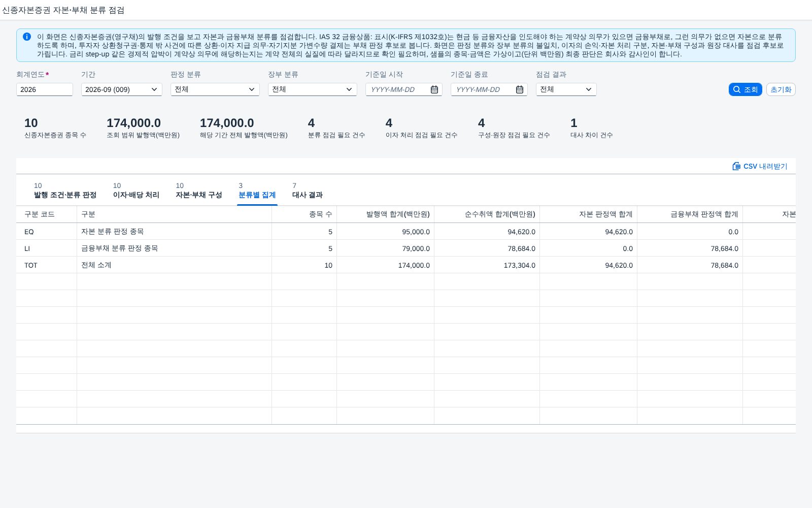Click the 이자 처리 점검 필요 건수 KPI
Image resolution: width=812 pixels, height=508 pixels.
(421, 128)
